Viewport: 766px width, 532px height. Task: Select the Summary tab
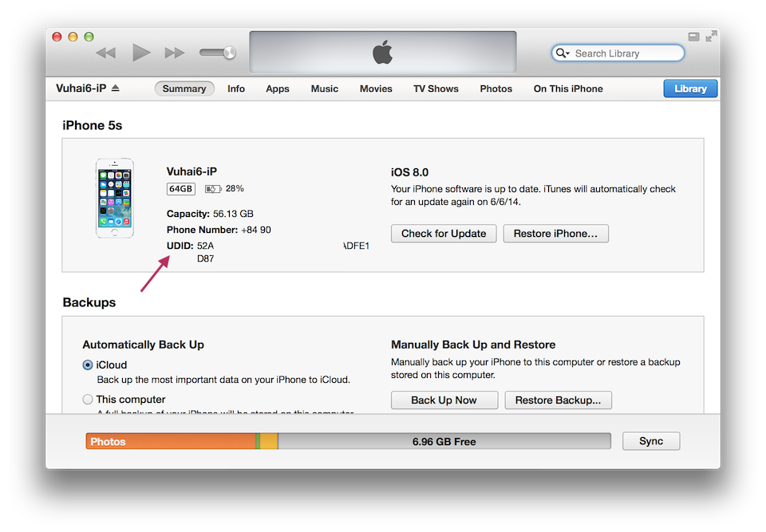click(x=184, y=89)
